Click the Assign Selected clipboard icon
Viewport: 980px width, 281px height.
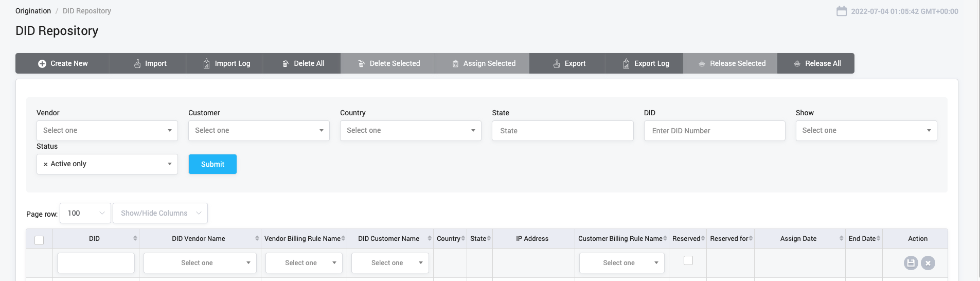[x=455, y=64]
